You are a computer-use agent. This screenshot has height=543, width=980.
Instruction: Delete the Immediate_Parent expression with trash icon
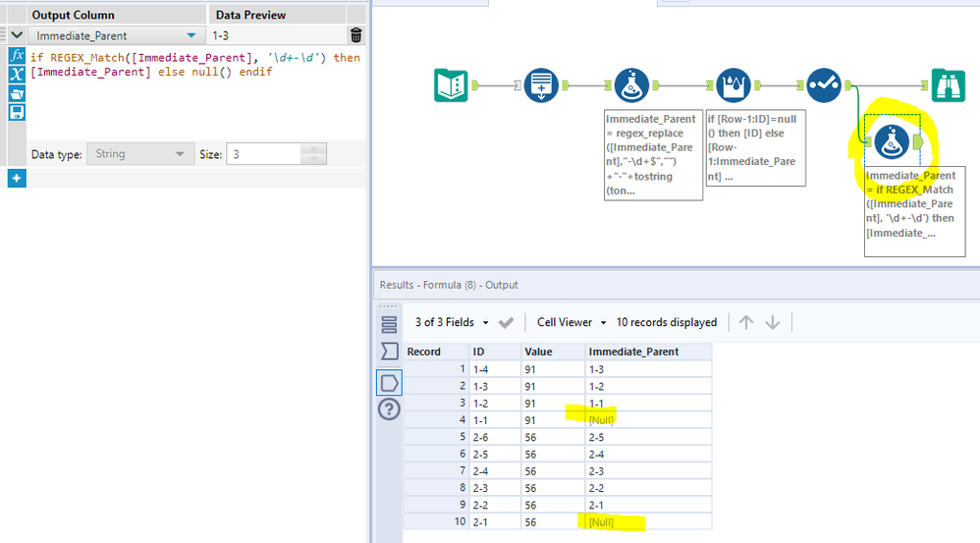[356, 35]
